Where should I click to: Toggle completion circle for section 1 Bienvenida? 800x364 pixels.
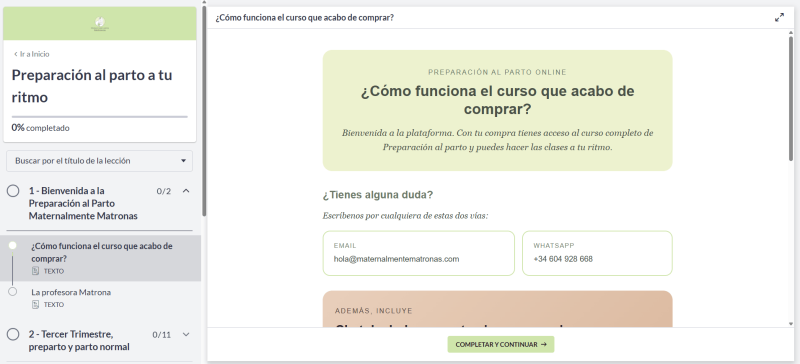pyautogui.click(x=13, y=191)
